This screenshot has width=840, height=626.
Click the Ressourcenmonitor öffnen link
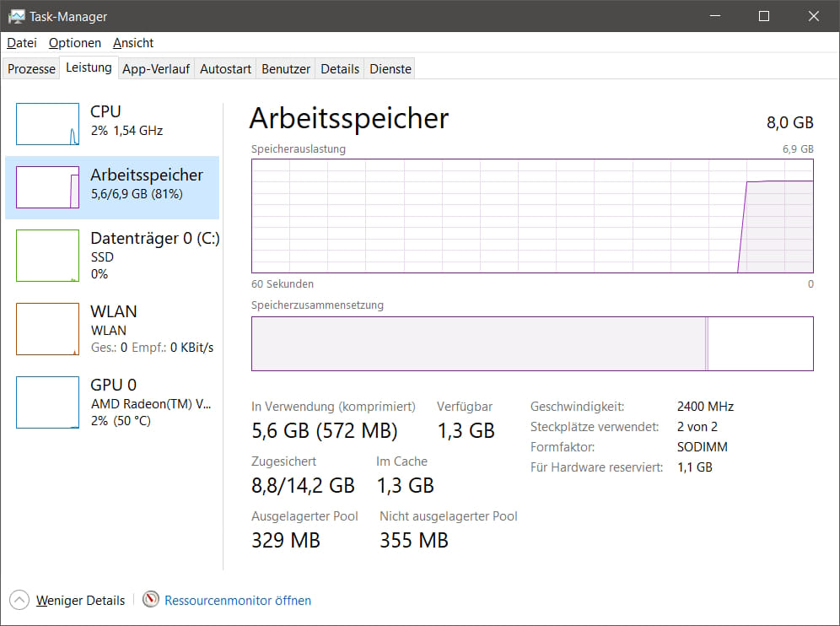[x=237, y=599]
